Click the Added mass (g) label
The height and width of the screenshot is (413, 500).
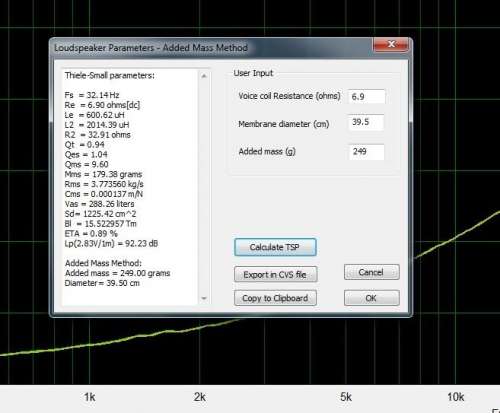click(x=267, y=152)
